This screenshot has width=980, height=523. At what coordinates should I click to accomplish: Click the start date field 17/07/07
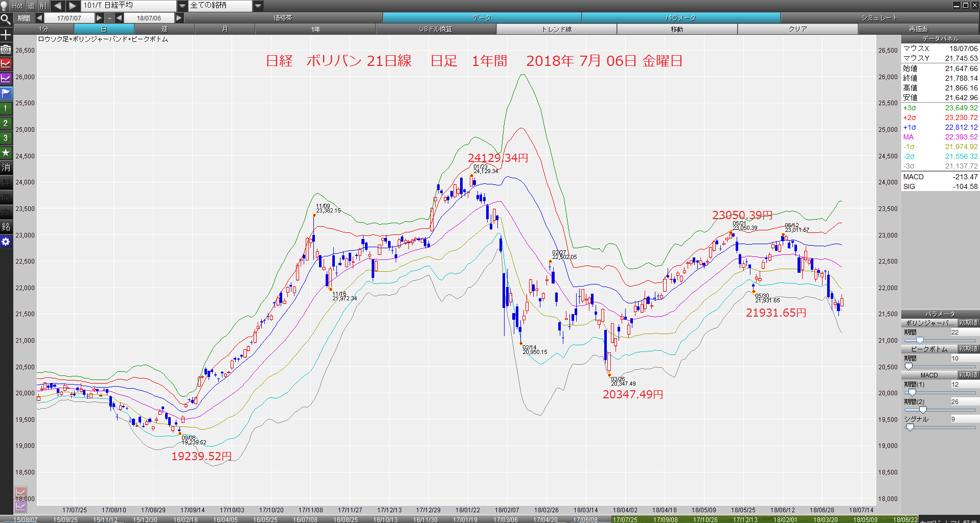tap(69, 18)
